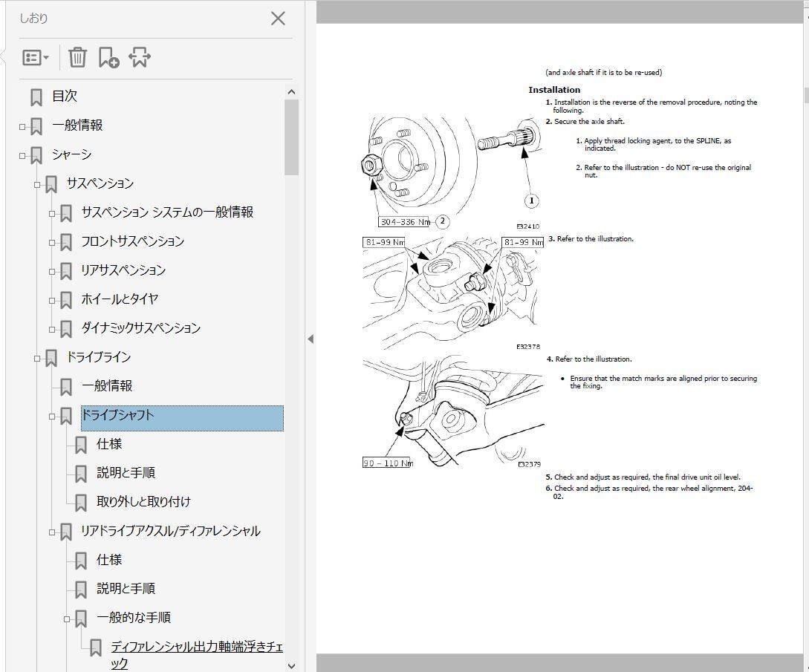
Task: Collapse the シャーシ bookmark node
Action: [x=22, y=155]
